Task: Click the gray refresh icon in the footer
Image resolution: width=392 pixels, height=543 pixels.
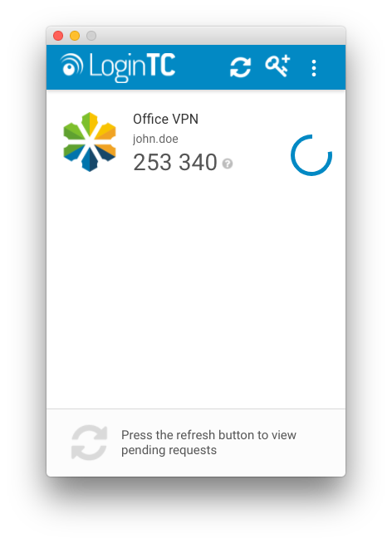Action: 89,443
